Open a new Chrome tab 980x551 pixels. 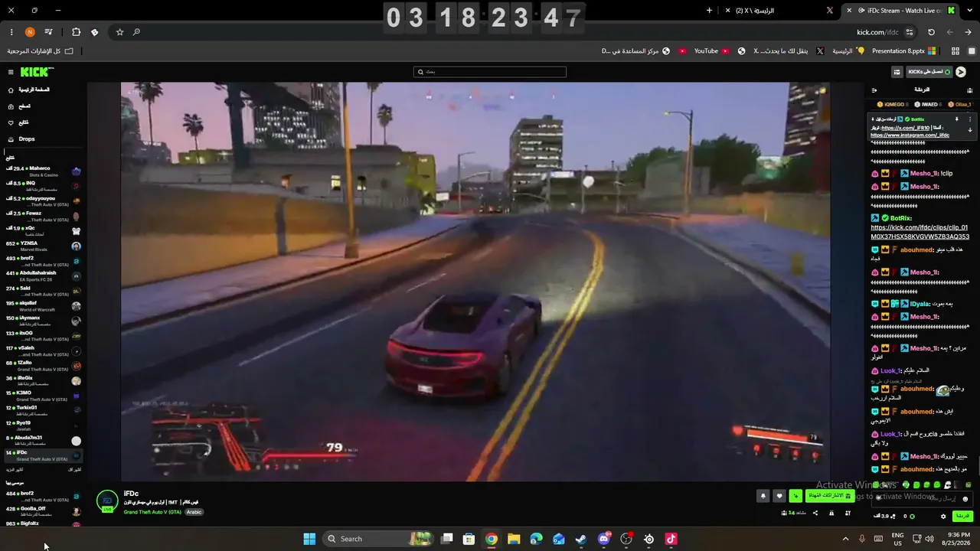tap(709, 11)
